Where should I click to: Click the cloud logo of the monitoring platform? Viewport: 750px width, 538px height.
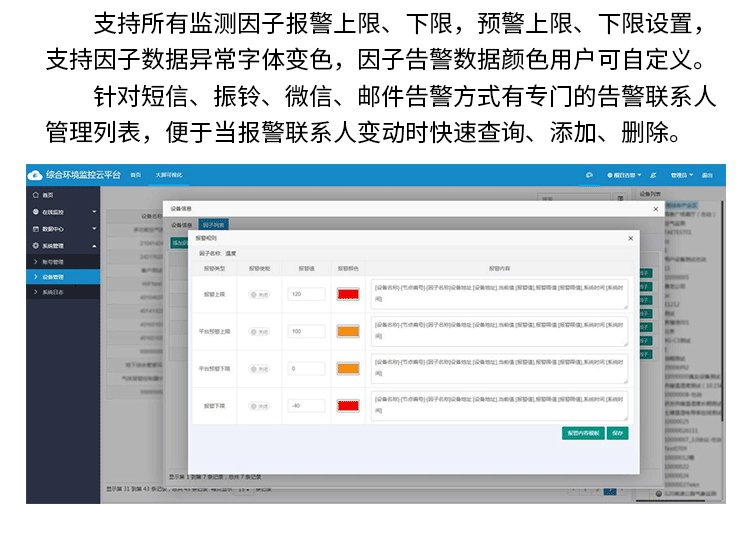(x=36, y=175)
